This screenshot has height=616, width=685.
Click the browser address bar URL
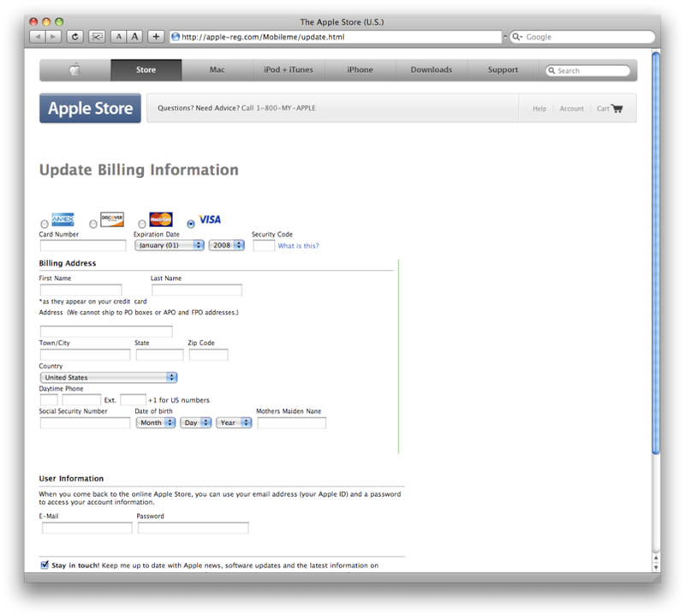(336, 37)
